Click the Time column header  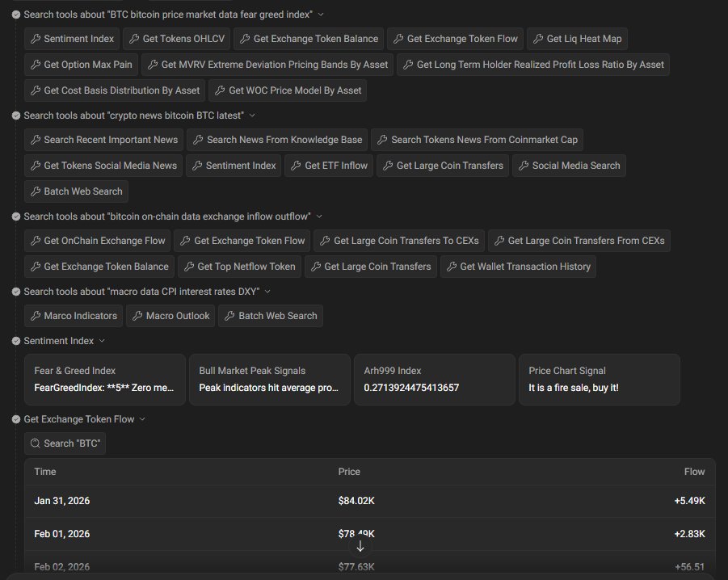click(x=45, y=472)
